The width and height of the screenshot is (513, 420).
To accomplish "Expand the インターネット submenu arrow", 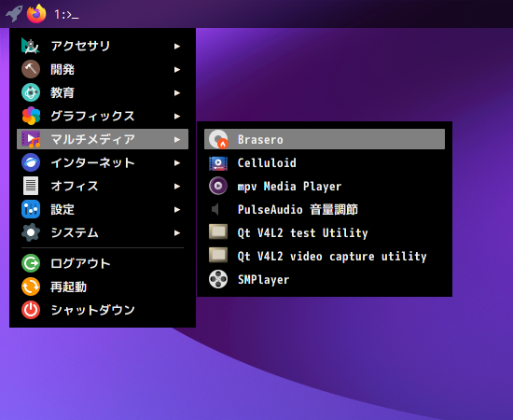I will click(177, 163).
